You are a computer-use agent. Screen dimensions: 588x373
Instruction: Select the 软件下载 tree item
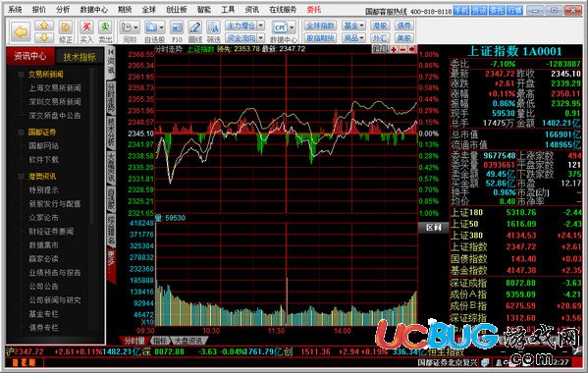pos(44,159)
